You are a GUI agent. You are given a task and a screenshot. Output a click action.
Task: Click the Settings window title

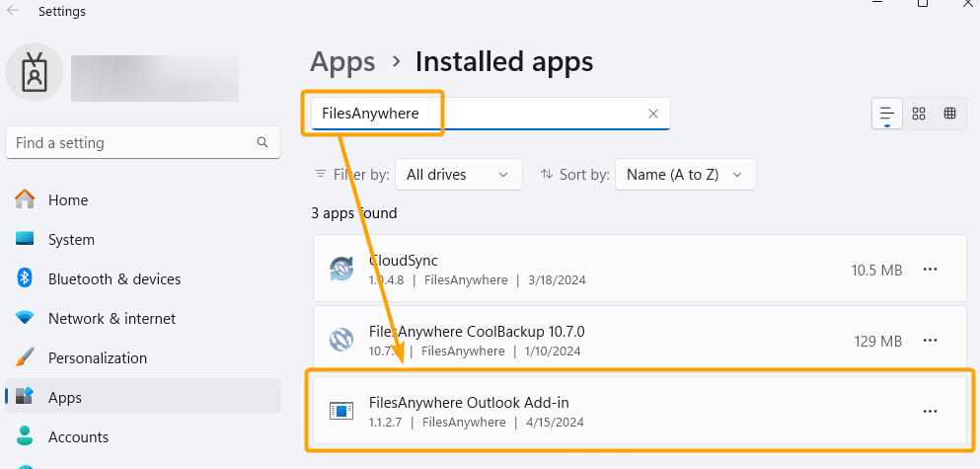[62, 11]
